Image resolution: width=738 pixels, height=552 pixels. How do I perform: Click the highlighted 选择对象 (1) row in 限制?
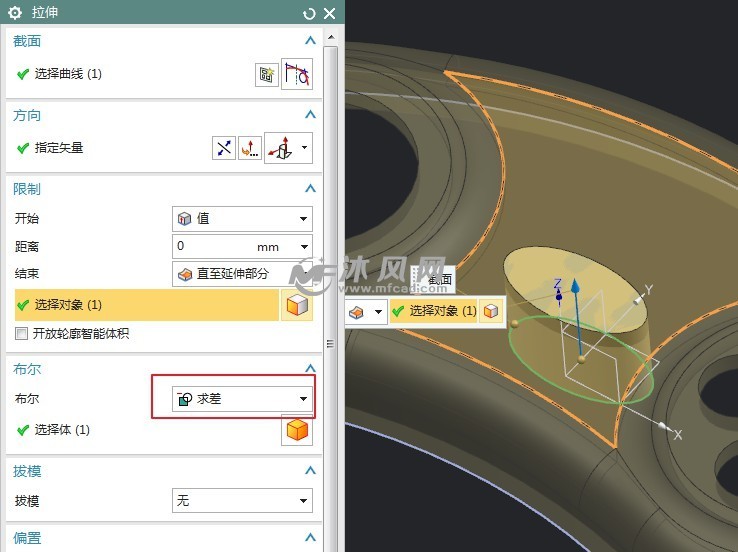tap(146, 305)
